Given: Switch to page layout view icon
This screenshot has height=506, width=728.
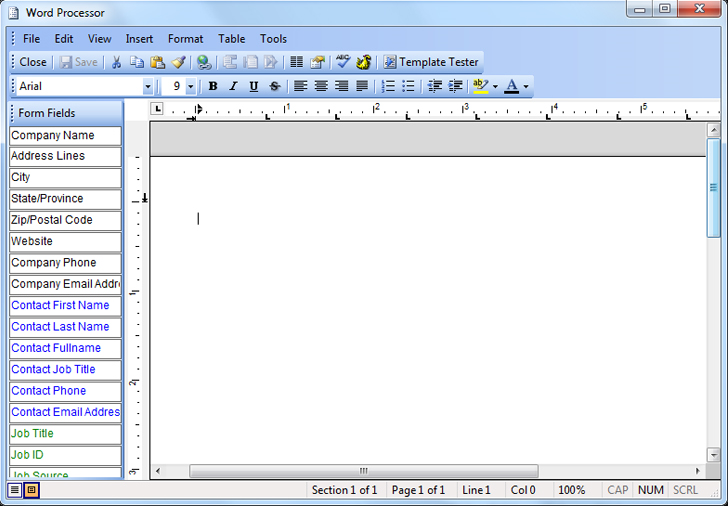Looking at the screenshot, I should (x=32, y=490).
